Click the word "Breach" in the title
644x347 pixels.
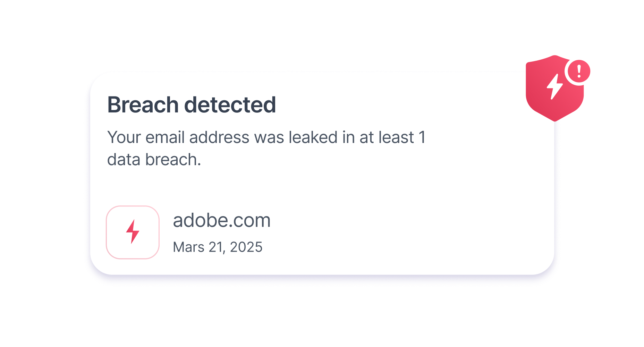143,105
